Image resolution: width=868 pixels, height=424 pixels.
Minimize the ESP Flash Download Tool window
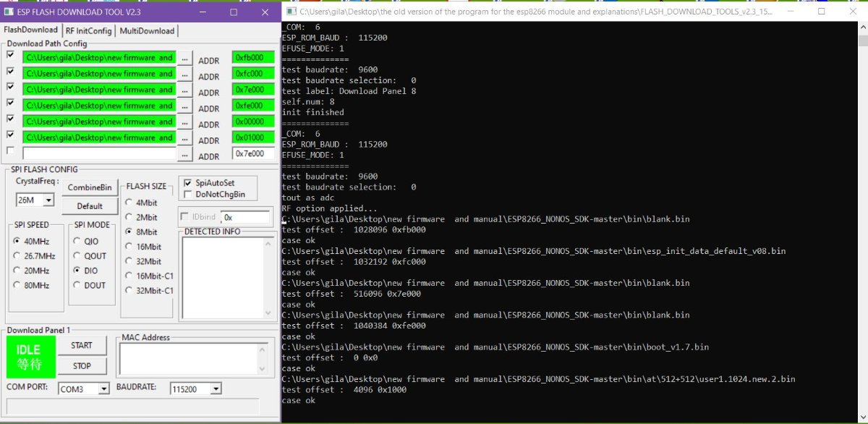201,12
